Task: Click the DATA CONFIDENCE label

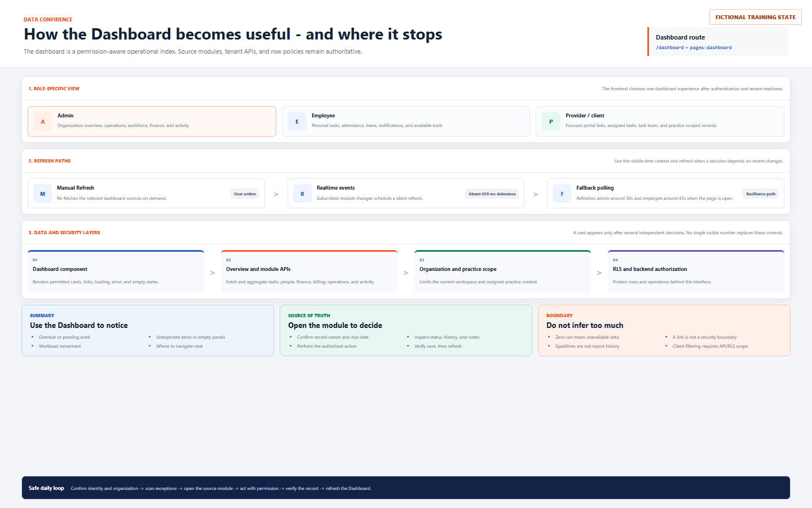Action: click(x=48, y=19)
